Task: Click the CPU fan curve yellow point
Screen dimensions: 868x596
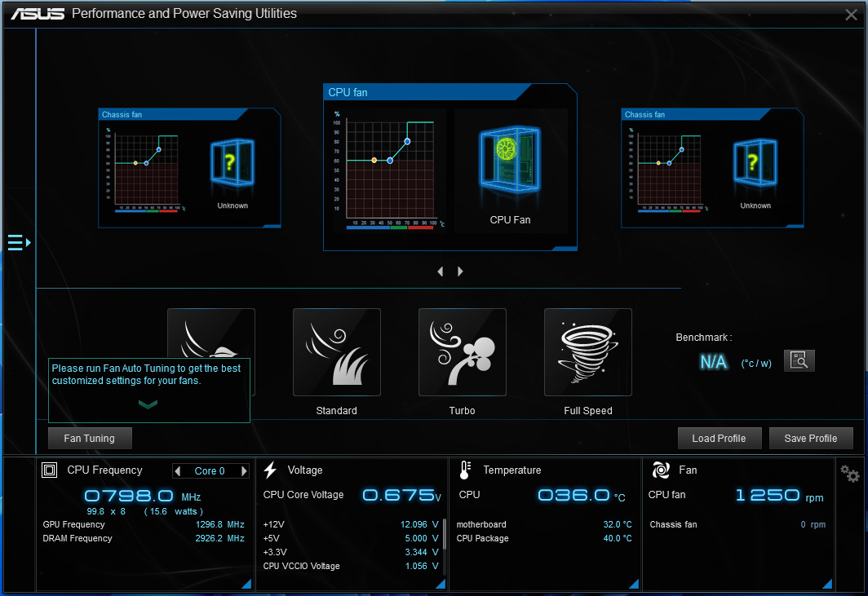Action: (374, 160)
